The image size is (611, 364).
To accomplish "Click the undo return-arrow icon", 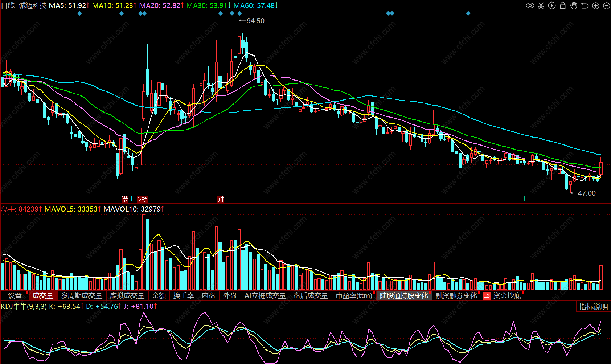I will point(585,5).
